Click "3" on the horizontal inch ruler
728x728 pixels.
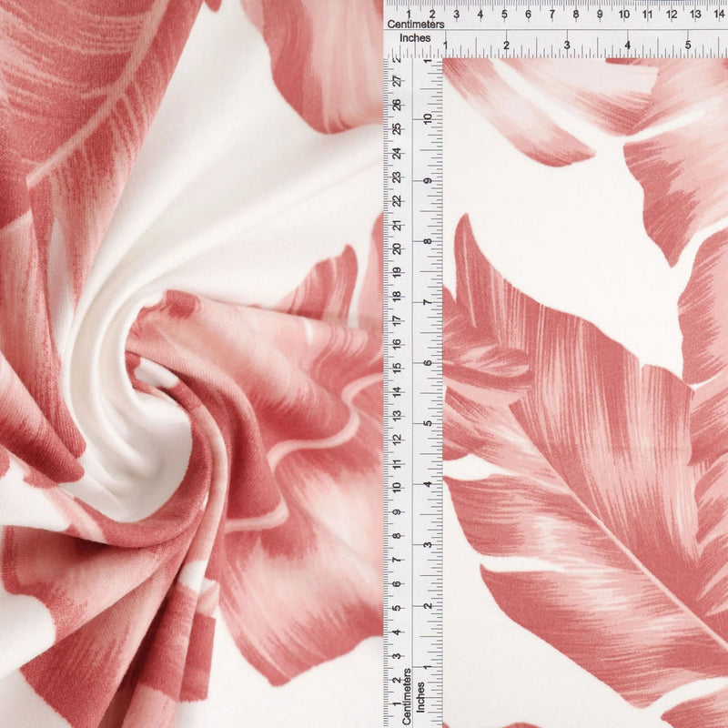(567, 45)
